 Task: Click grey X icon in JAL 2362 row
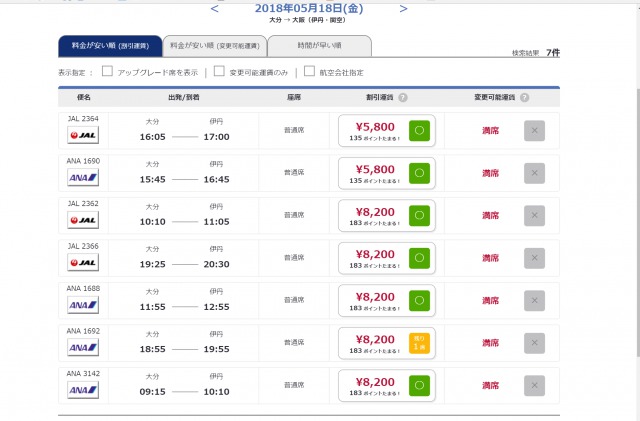(534, 216)
